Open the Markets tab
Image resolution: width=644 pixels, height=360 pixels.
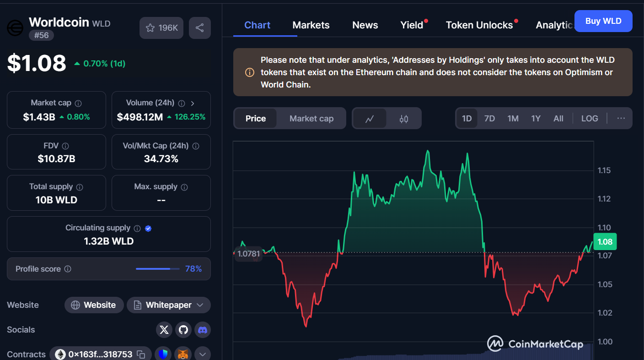coord(311,25)
